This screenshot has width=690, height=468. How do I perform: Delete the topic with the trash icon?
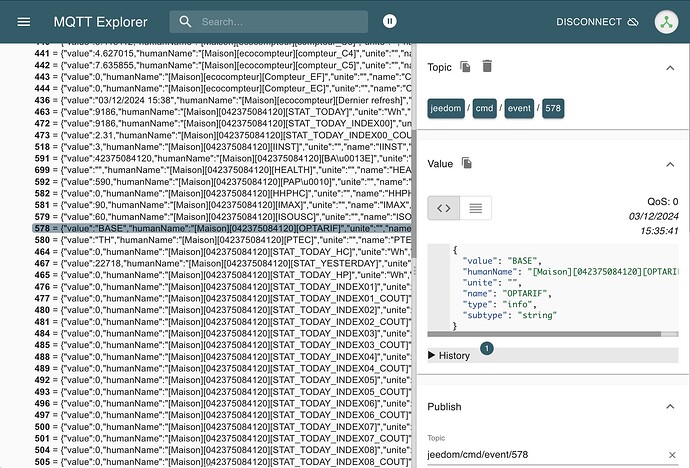click(487, 66)
